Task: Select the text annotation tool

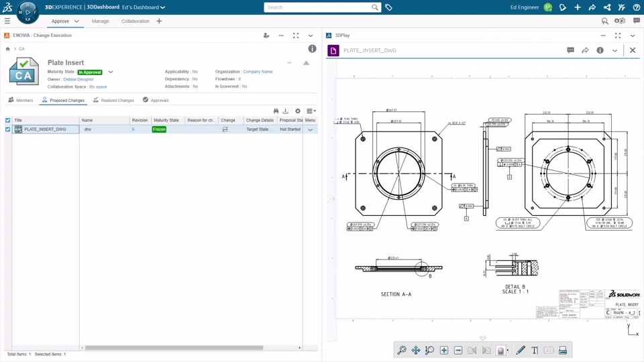Action: click(535, 350)
